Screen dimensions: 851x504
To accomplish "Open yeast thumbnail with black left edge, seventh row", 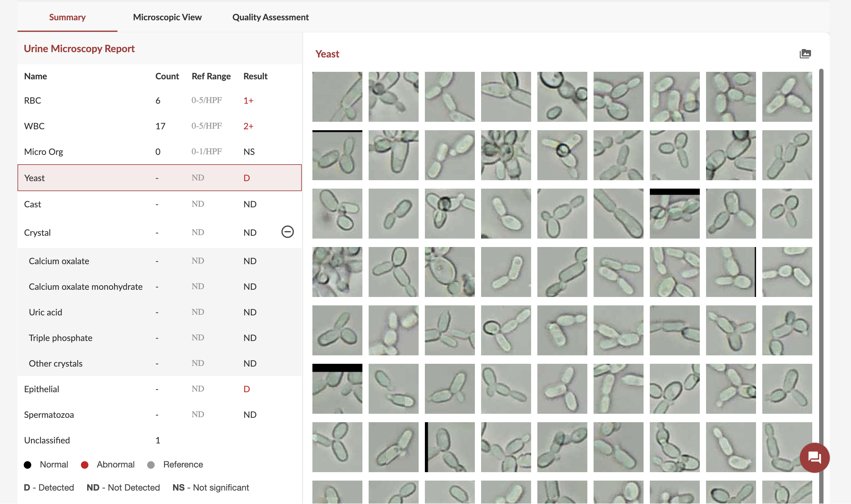I will pyautogui.click(x=450, y=447).
